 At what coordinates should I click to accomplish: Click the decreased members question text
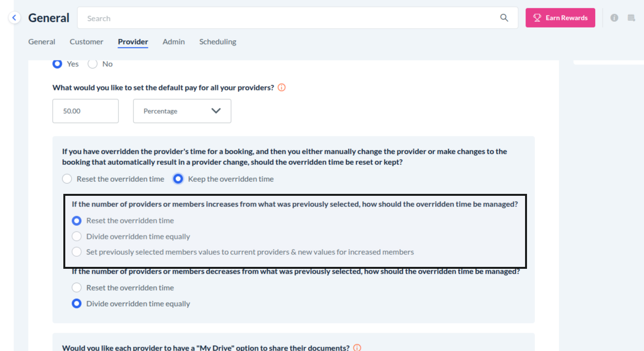click(296, 271)
